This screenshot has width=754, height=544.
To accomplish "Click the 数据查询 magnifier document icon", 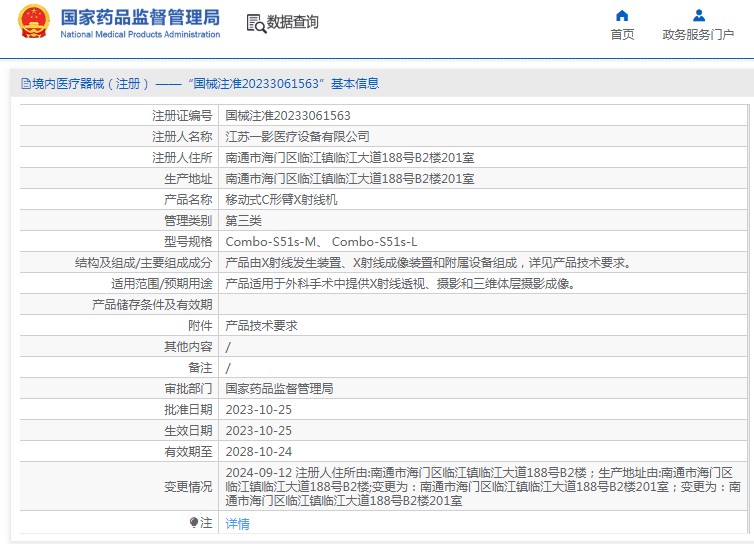I will (x=255, y=23).
